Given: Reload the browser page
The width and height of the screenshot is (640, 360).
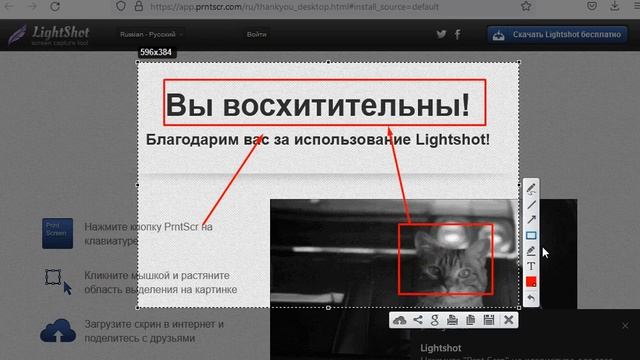Looking at the screenshot, I should pos(55,6).
